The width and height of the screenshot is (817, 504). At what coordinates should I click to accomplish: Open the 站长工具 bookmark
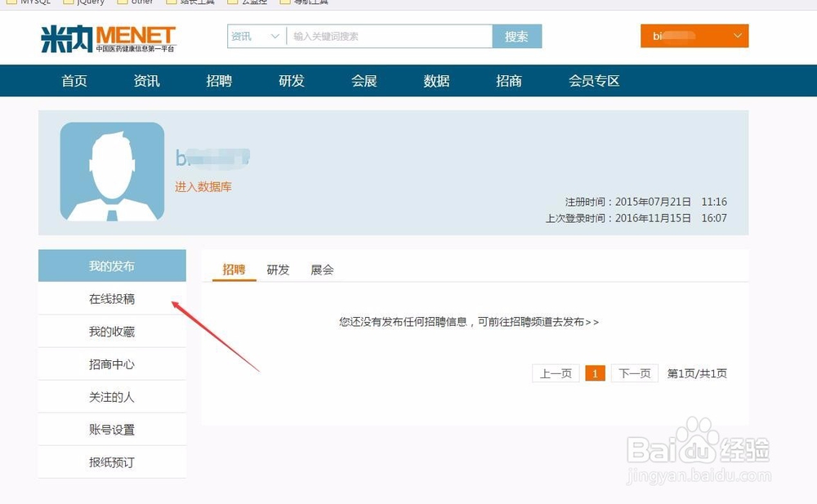pos(190,2)
